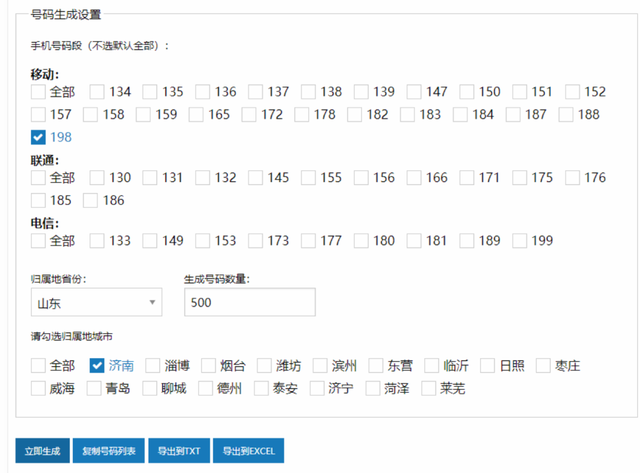Tick the 151 segment checkbox
The height and width of the screenshot is (473, 640).
519,92
